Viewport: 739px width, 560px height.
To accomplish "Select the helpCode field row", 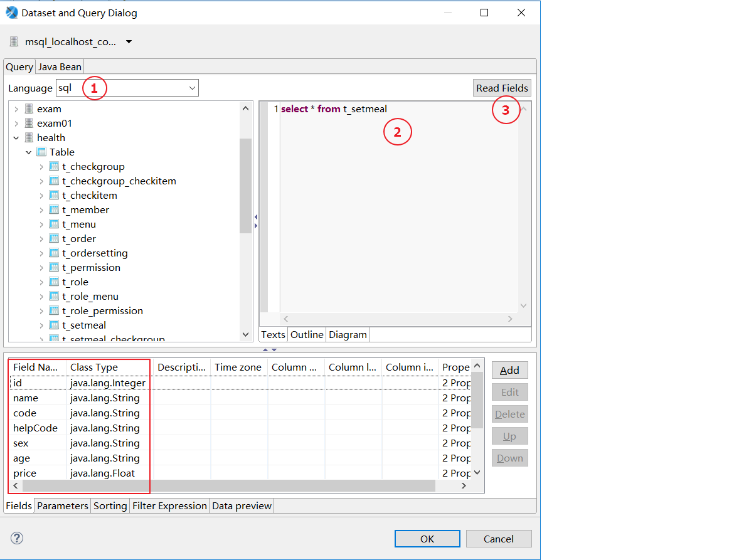I will coord(240,428).
